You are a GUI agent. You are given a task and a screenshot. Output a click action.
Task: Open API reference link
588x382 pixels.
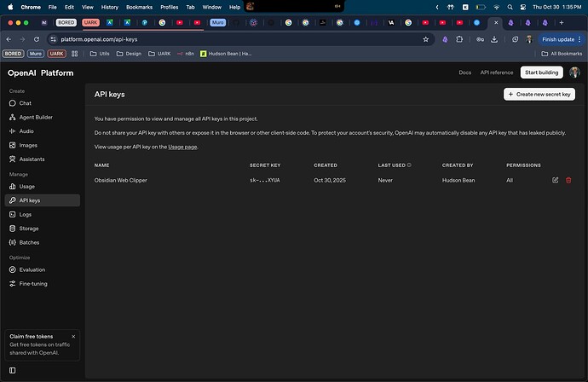click(497, 72)
